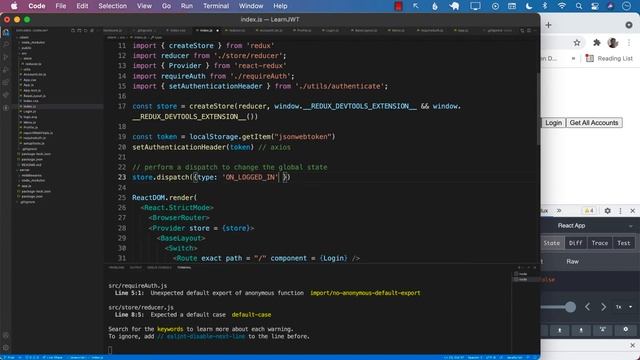640x360 pixels.
Task: Open the Manage gear in VS Code activity bar
Action: [x=6, y=348]
